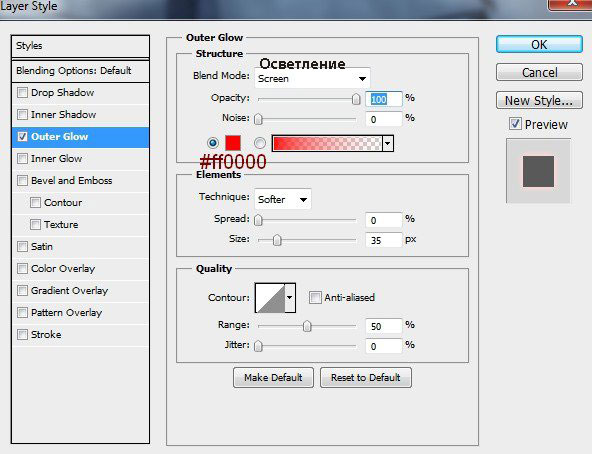Image resolution: width=592 pixels, height=454 pixels.
Task: Check the Anti-aliased option
Action: (x=315, y=297)
